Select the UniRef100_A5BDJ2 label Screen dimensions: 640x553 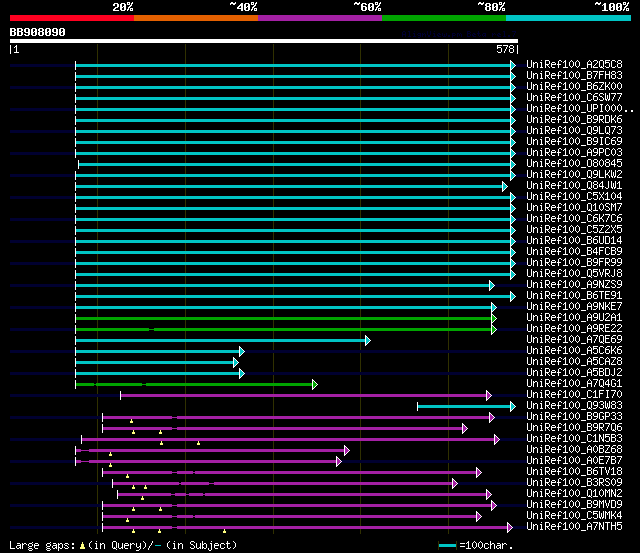[574, 373]
